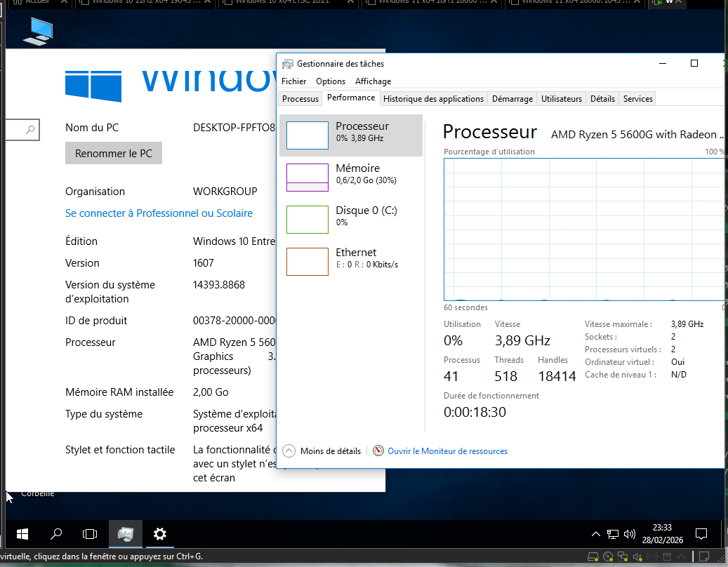This screenshot has height=567, width=728.
Task: Click the Version value 1607
Action: (x=204, y=263)
